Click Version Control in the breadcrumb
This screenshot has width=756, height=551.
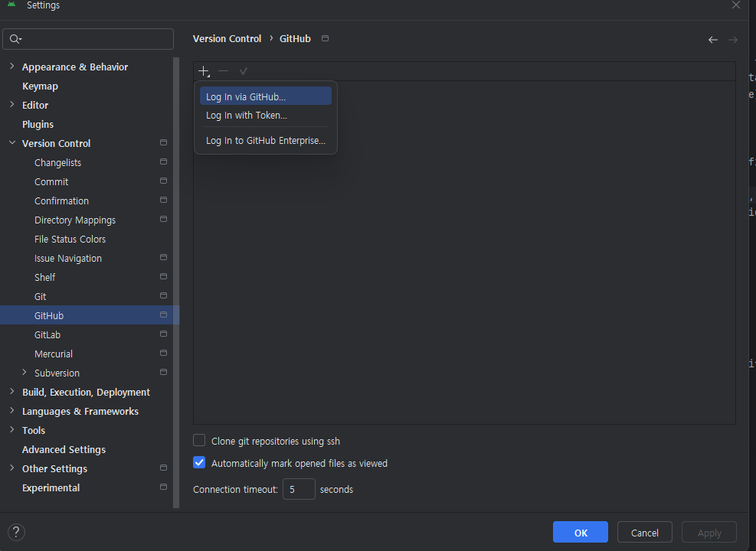click(x=227, y=38)
